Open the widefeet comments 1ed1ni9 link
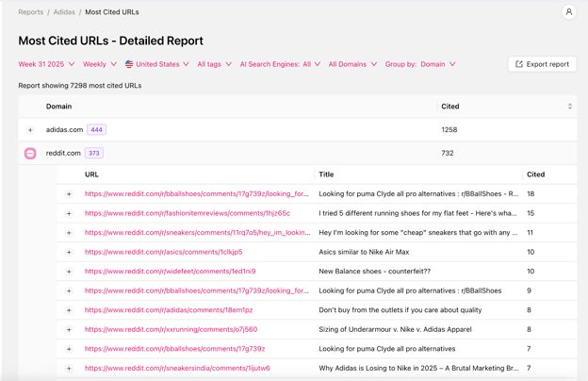 (x=170, y=271)
